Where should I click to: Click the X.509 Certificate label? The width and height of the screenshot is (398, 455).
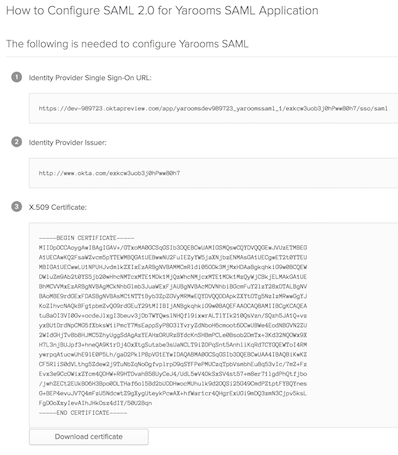pyautogui.click(x=58, y=207)
